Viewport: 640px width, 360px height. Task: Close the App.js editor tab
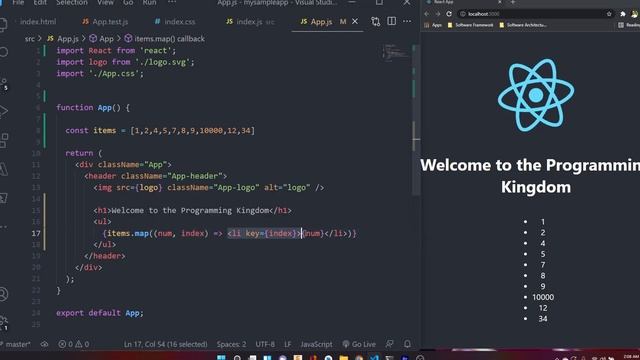[x=355, y=21]
